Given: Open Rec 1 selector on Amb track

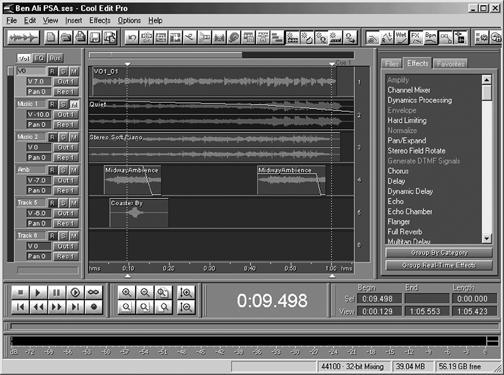Looking at the screenshot, I should coord(66,190).
